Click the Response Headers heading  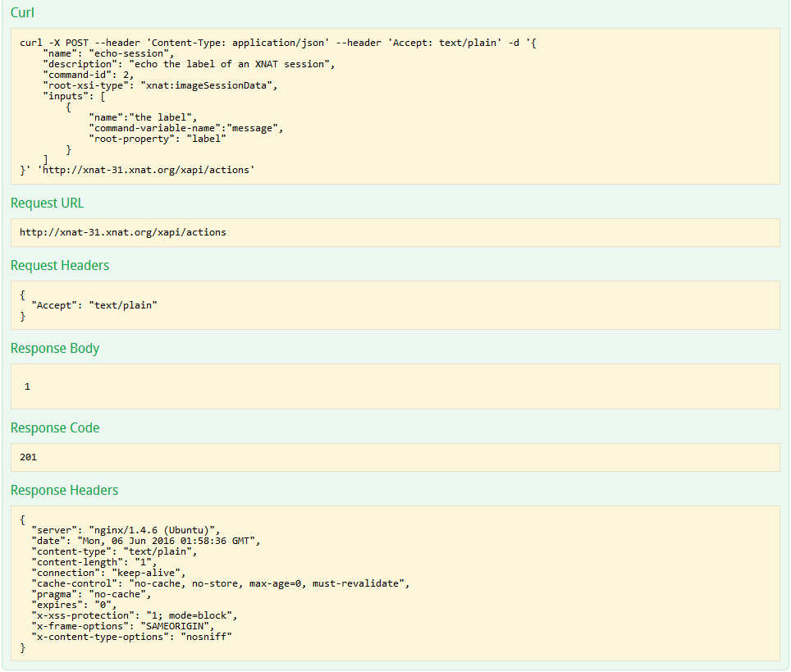click(x=64, y=491)
